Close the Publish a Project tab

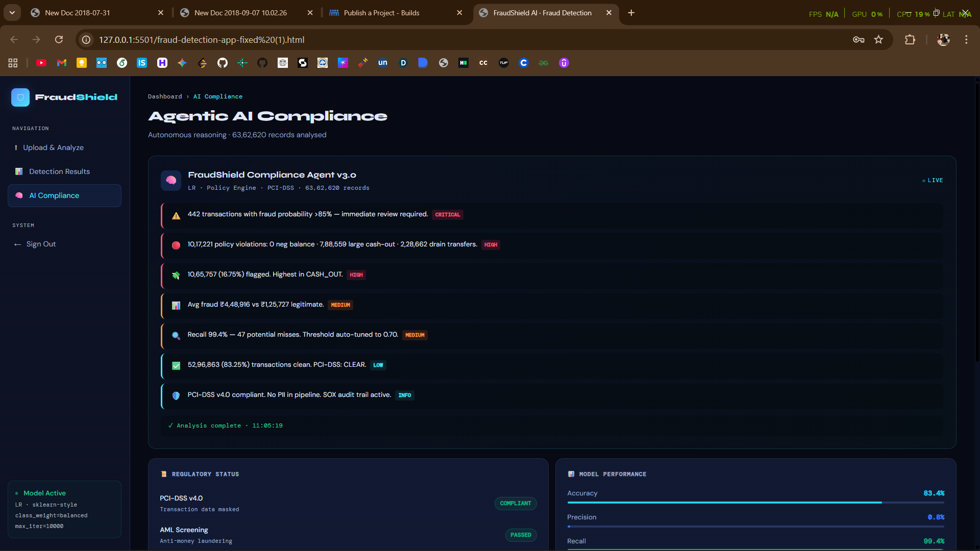pos(459,13)
